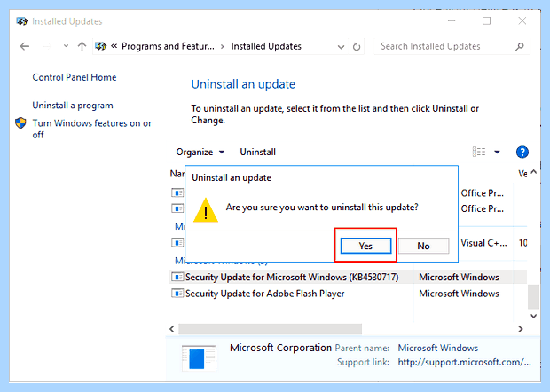
Task: Click the Adobe Flash Player update icon
Action: tap(177, 294)
